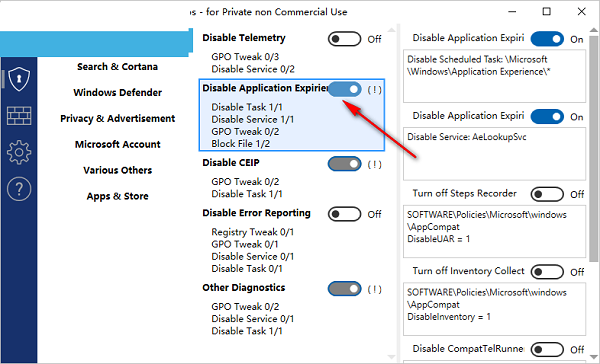Toggle the Disable CompatTelRunner switch
This screenshot has height=364, width=600.
coord(547,349)
